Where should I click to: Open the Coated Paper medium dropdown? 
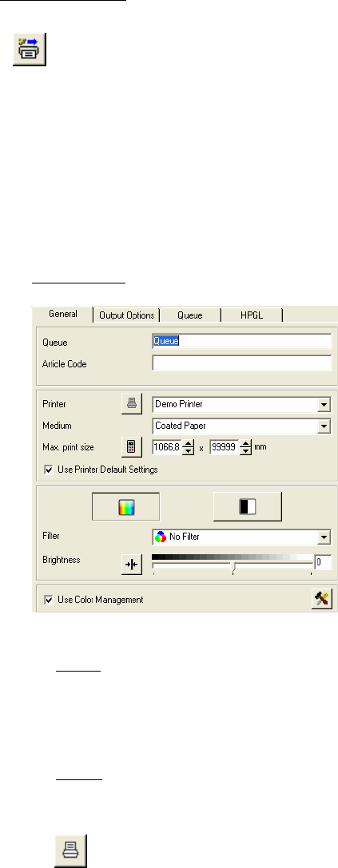pos(324,426)
